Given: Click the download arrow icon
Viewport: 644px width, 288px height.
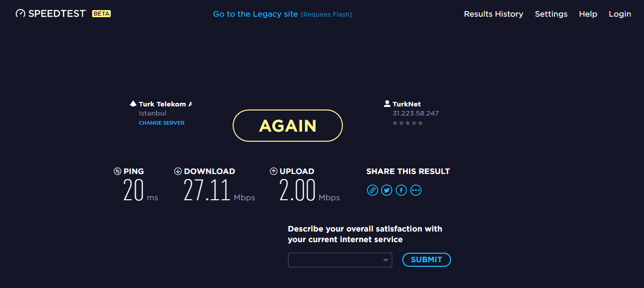Looking at the screenshot, I should (x=178, y=171).
